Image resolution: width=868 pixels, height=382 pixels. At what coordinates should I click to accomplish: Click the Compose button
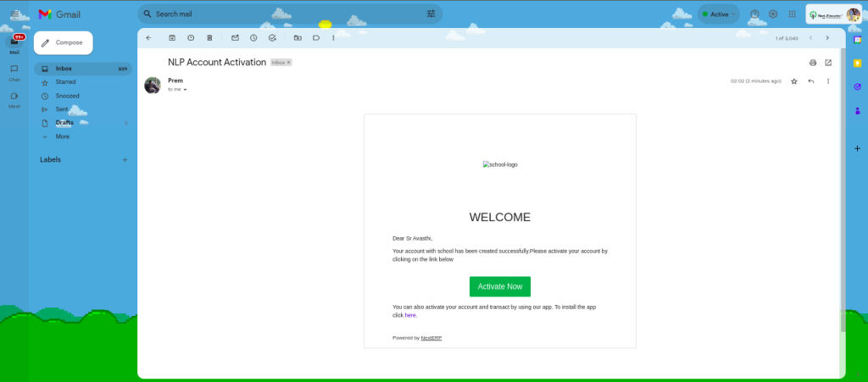[x=63, y=42]
